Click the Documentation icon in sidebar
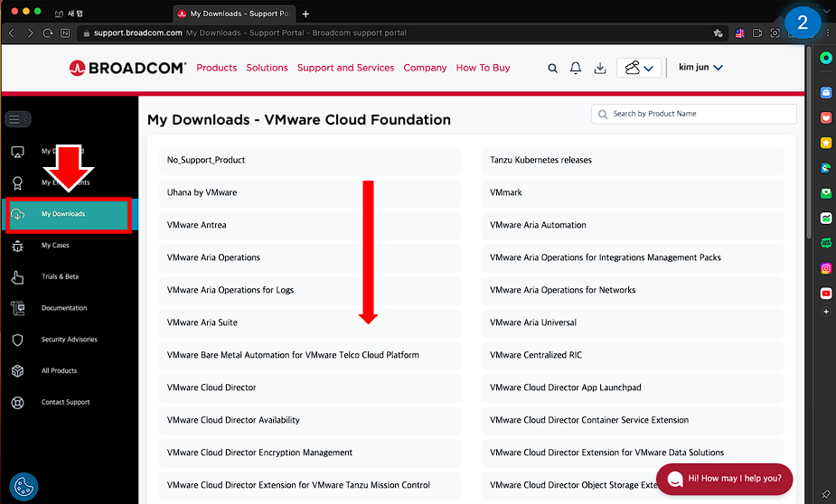The image size is (836, 504). click(x=17, y=309)
